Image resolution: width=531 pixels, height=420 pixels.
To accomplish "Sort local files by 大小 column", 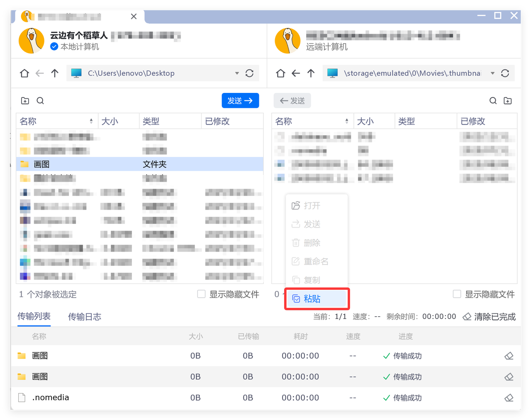I will tap(119, 121).
